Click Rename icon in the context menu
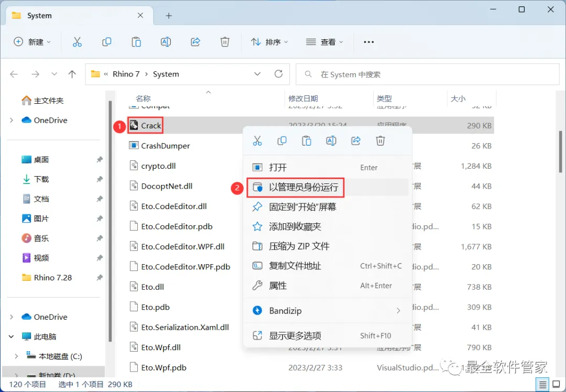This screenshot has width=566, height=392. pos(331,140)
